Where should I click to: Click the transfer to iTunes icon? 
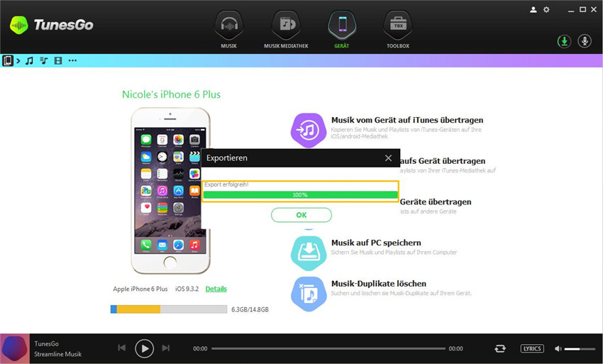(309, 130)
